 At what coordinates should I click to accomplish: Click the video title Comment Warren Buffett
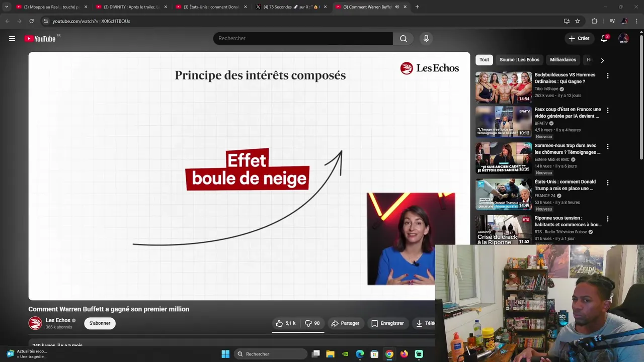coord(109,309)
